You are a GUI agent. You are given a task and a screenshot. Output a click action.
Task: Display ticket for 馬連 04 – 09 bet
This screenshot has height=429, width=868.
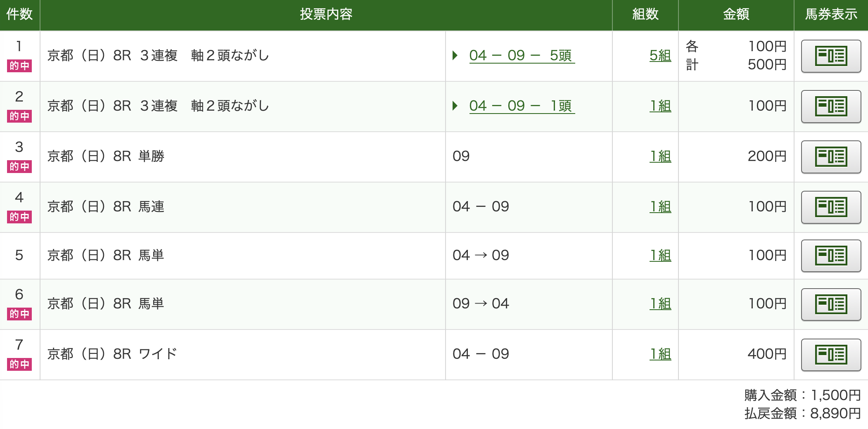click(830, 207)
